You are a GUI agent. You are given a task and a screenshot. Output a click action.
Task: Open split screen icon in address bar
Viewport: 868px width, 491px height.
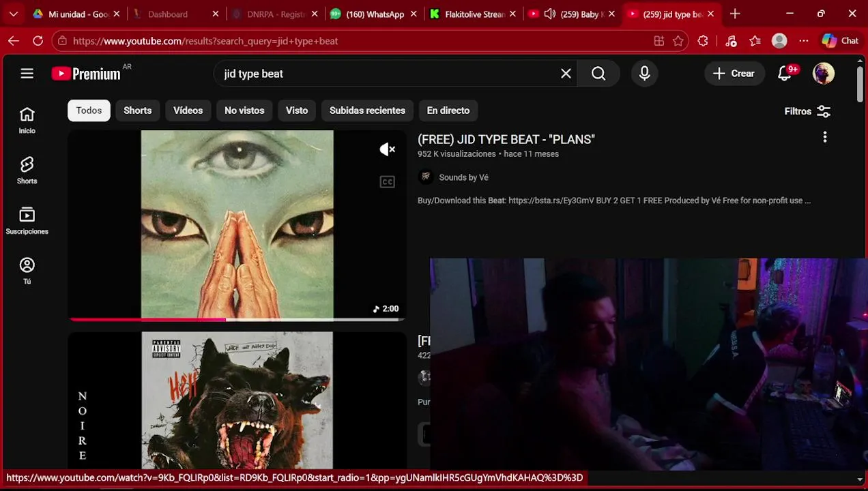point(659,41)
